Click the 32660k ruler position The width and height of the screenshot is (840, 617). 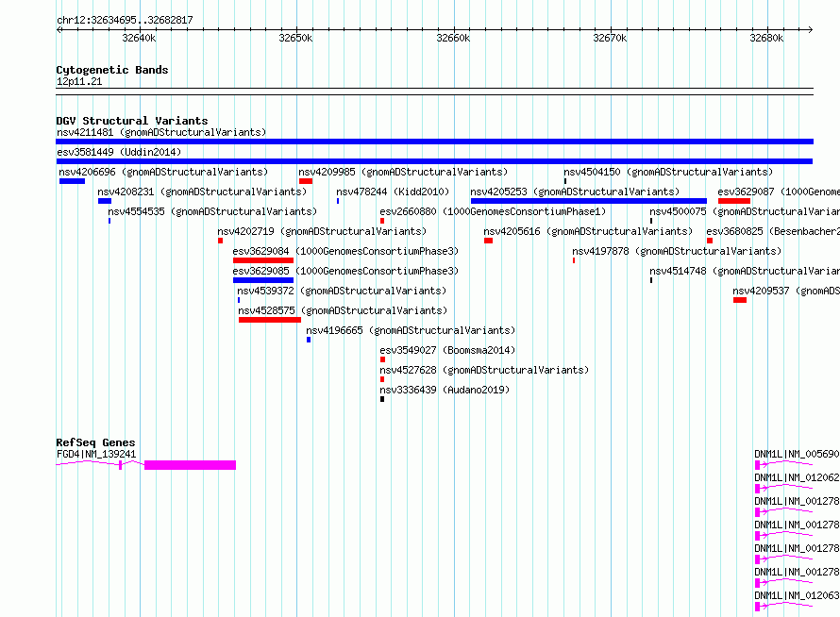click(453, 38)
